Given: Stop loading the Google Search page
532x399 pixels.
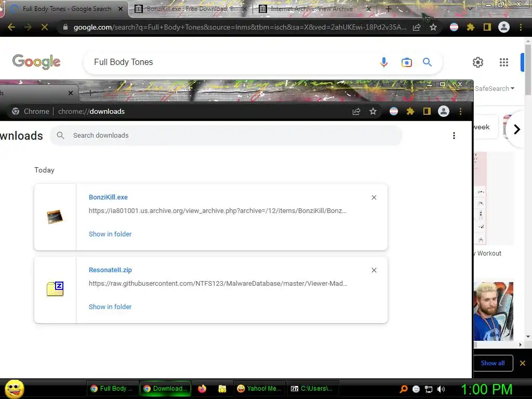Looking at the screenshot, I should (x=45, y=27).
